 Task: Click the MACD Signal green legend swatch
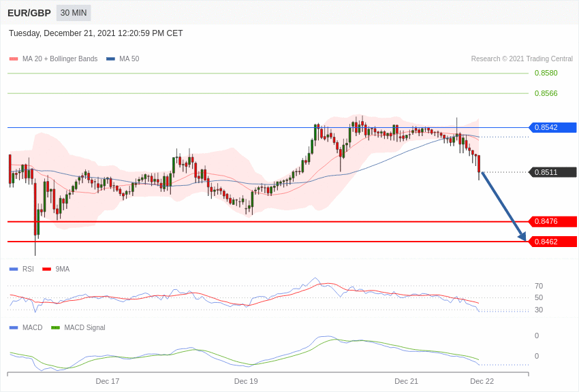click(x=55, y=327)
